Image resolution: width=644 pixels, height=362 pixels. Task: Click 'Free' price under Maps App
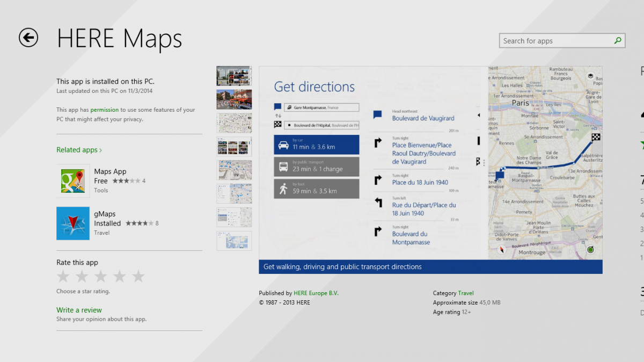(101, 181)
